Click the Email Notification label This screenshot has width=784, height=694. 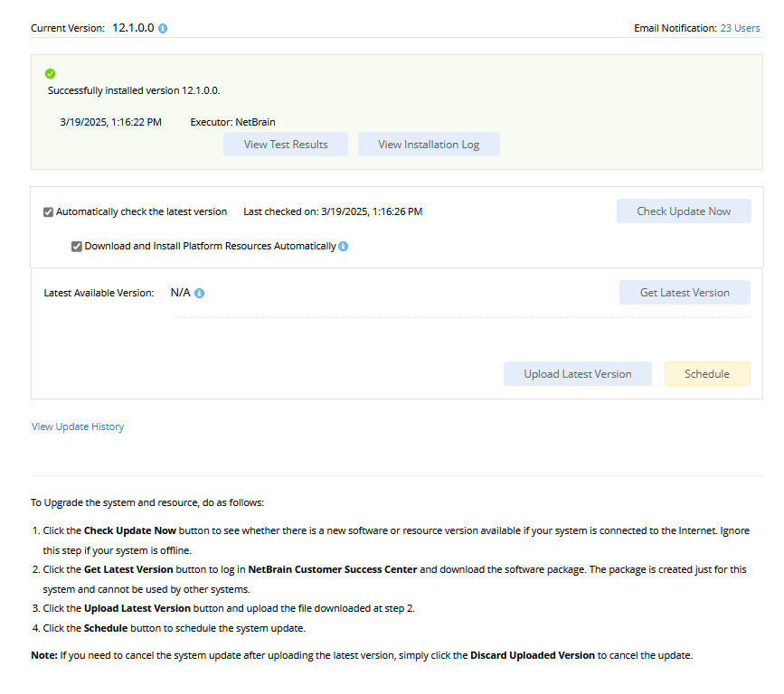coord(675,28)
